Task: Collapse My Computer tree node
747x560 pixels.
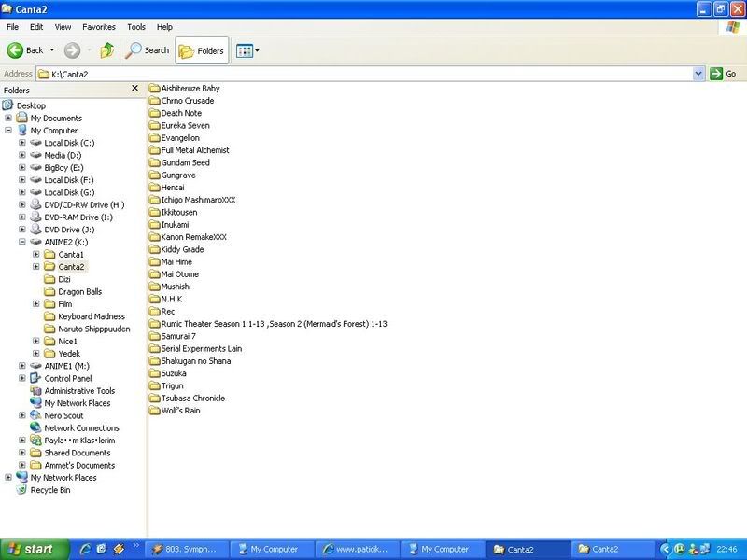Action: (x=8, y=130)
